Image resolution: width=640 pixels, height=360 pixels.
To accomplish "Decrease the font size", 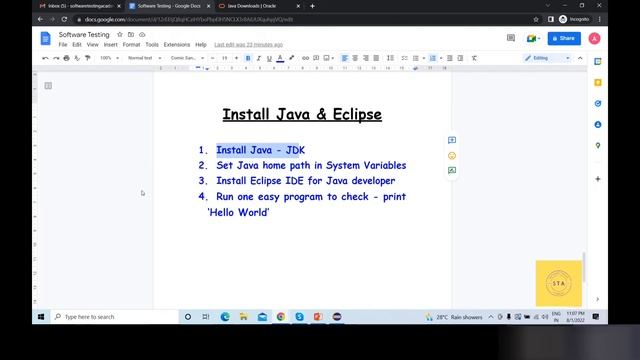I will tap(213, 58).
